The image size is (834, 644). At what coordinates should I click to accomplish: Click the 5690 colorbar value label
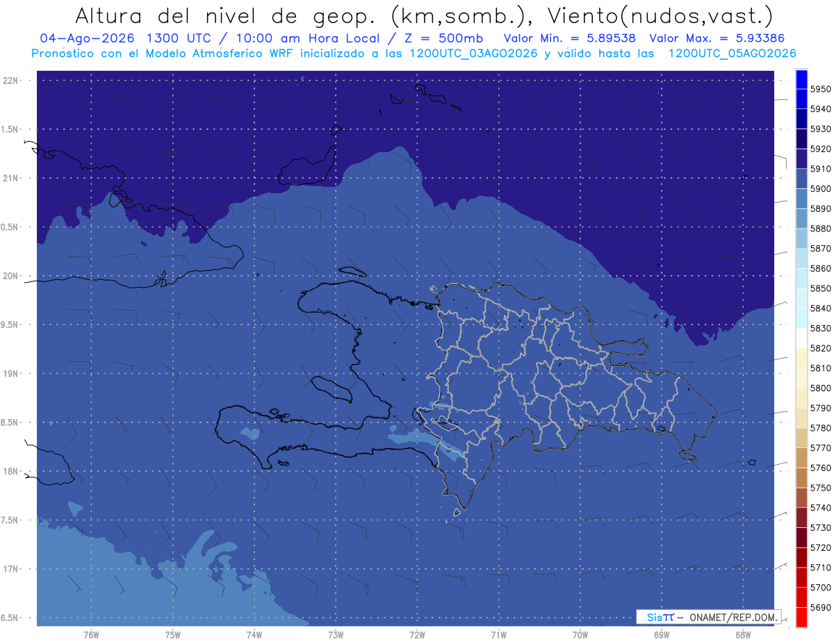coord(821,607)
